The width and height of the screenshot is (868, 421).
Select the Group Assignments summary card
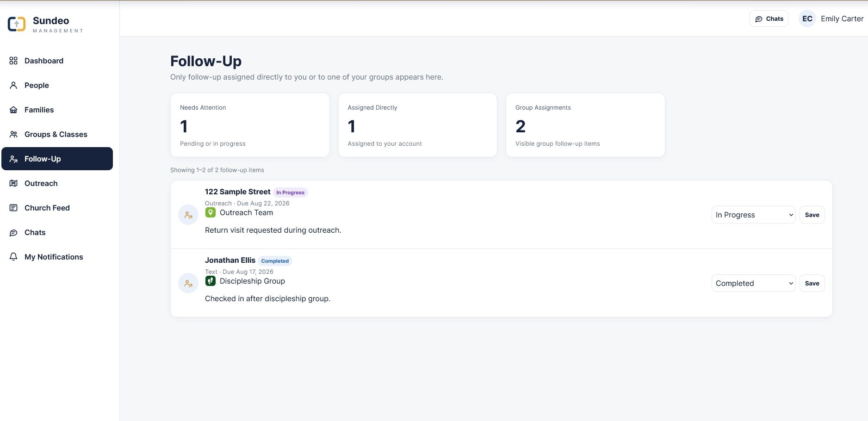click(x=585, y=125)
